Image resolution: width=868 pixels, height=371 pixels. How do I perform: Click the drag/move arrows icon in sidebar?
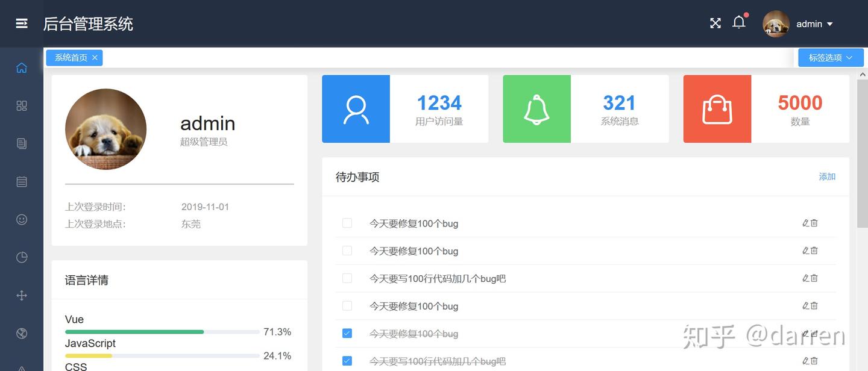pos(22,295)
